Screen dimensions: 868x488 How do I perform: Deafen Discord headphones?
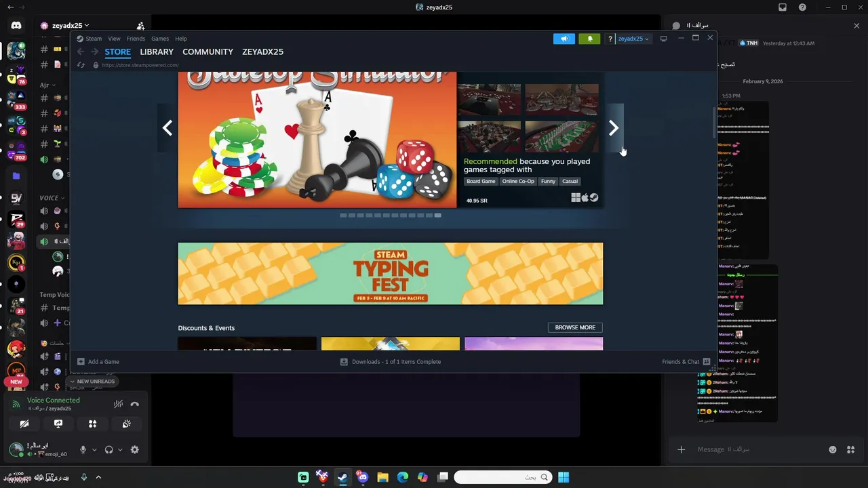click(x=109, y=449)
